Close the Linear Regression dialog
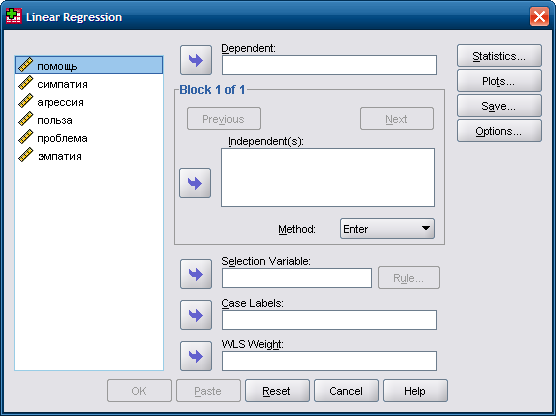This screenshot has width=556, height=416. [539, 16]
